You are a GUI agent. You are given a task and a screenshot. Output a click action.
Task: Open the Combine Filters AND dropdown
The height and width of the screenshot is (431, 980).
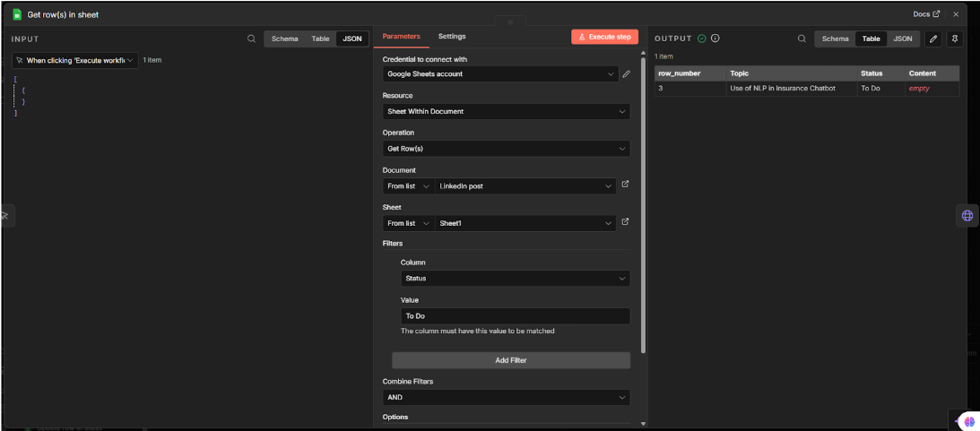507,397
